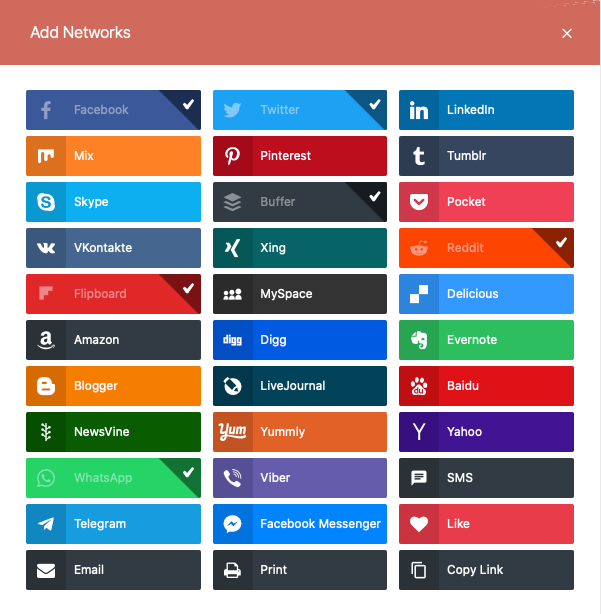Add the Email network button
Viewport: 601px width, 614px height.
(x=113, y=570)
